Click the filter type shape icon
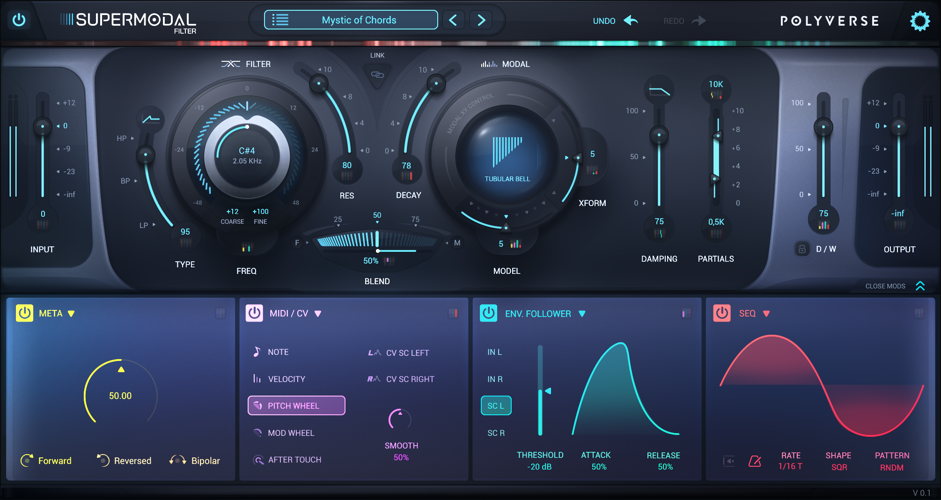 pyautogui.click(x=151, y=119)
